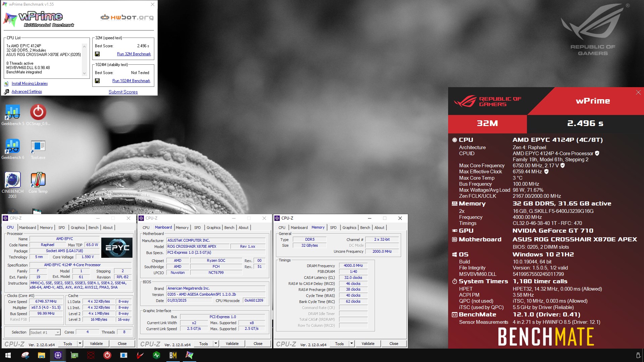Image resolution: width=644 pixels, height=362 pixels.
Task: Open the Advanced Settings link
Action: (27, 92)
